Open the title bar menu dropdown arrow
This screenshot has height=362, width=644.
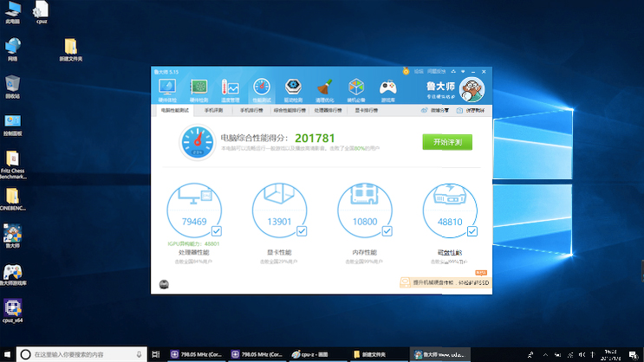point(463,71)
